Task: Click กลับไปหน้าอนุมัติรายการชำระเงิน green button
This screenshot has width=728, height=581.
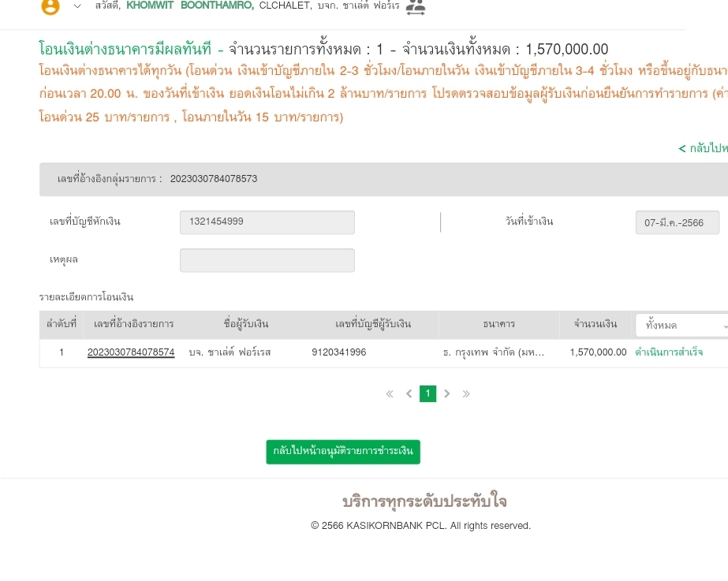Action: point(343,452)
